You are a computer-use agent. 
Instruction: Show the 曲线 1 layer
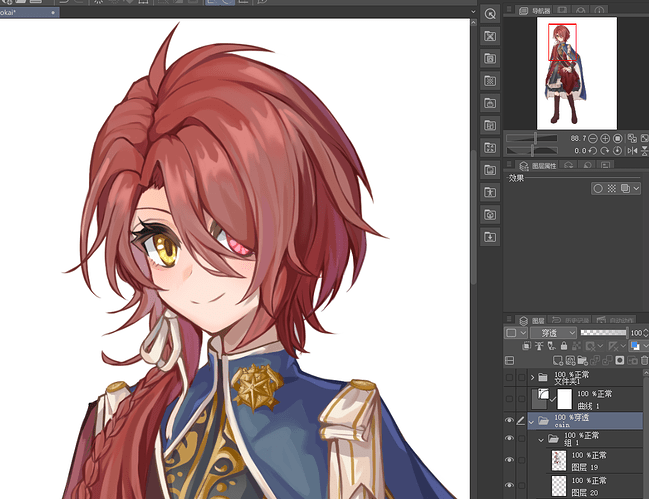coord(510,399)
